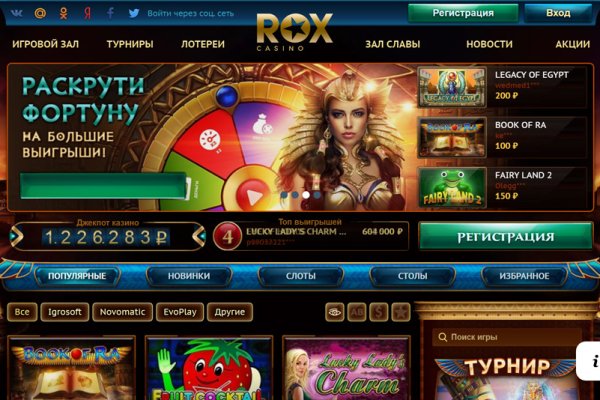Show next jackpot with right arrow

tap(199, 237)
